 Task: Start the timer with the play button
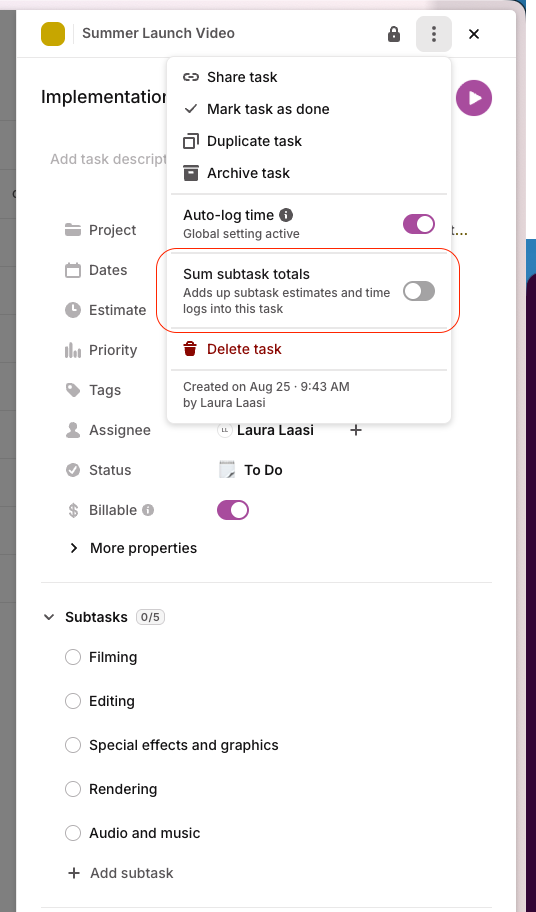474,98
